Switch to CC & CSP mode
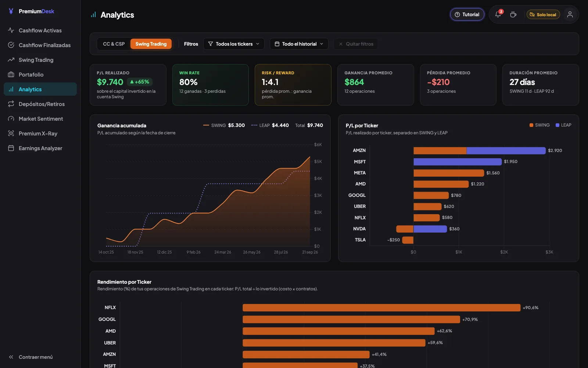The width and height of the screenshot is (588, 368). [x=114, y=44]
